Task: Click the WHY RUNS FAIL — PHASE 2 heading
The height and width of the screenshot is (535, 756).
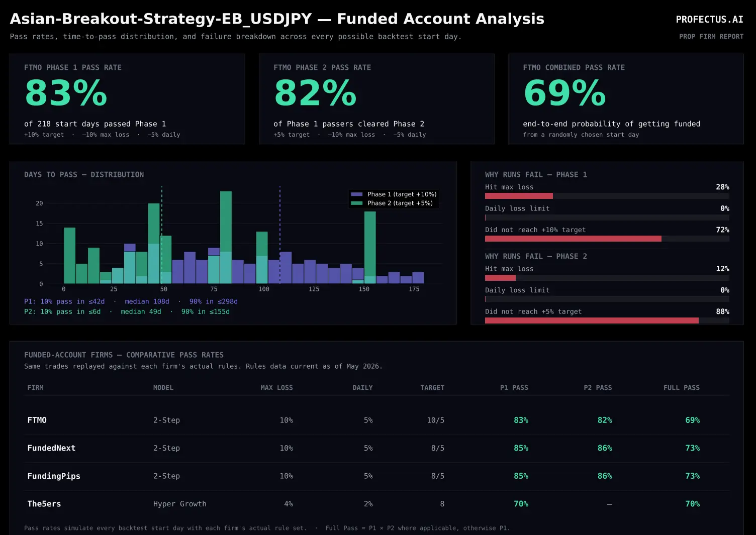Action: [536, 257]
